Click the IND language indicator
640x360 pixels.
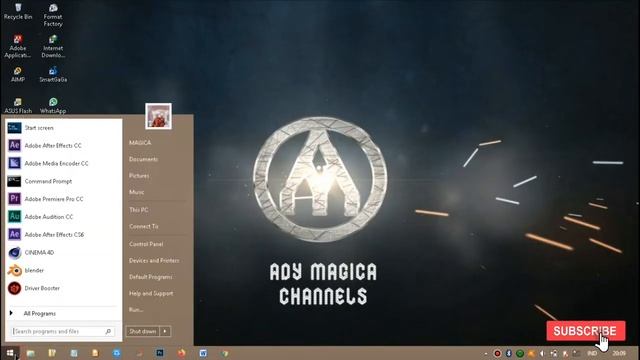pyautogui.click(x=592, y=353)
